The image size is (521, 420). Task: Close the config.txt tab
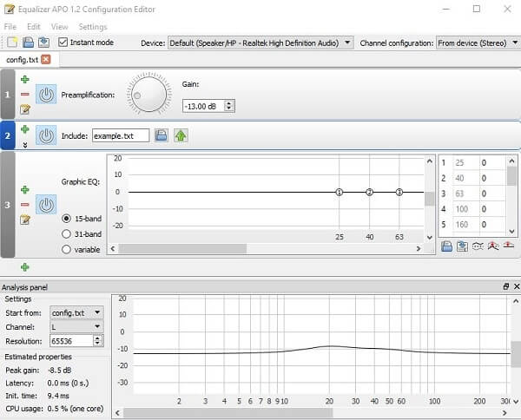[46, 59]
